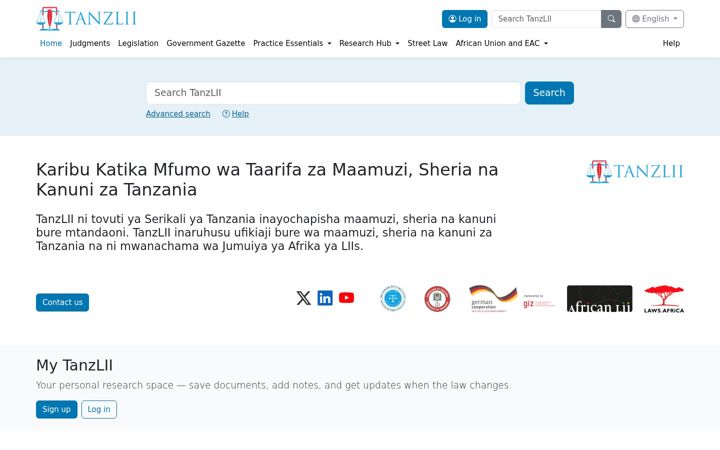Click the blue circular judiciary seal logo
Image resolution: width=720 pixels, height=450 pixels.
coord(393,298)
